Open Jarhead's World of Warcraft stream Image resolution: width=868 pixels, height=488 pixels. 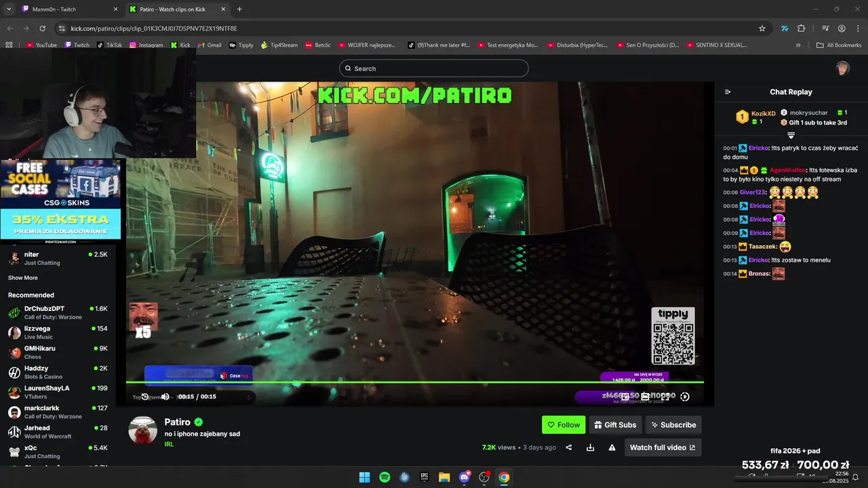click(58, 432)
